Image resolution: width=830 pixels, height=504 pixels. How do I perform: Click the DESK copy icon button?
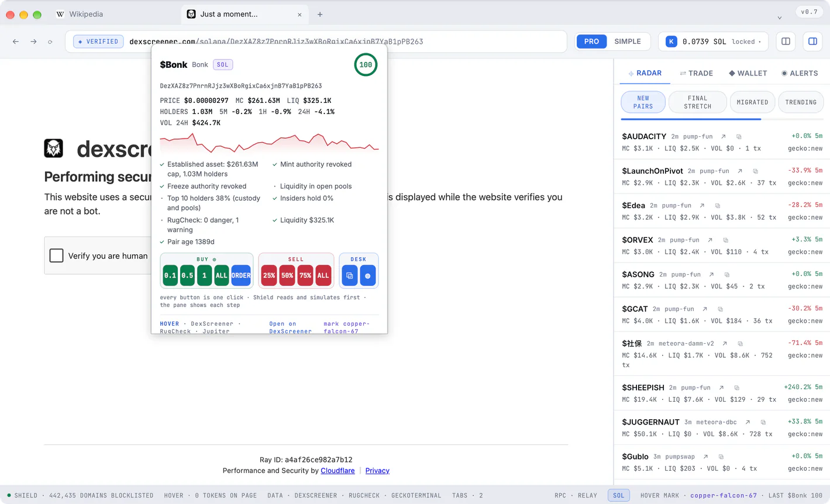pyautogui.click(x=350, y=275)
